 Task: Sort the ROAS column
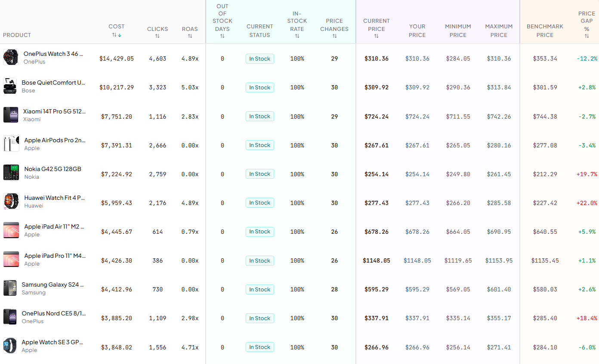pyautogui.click(x=190, y=35)
